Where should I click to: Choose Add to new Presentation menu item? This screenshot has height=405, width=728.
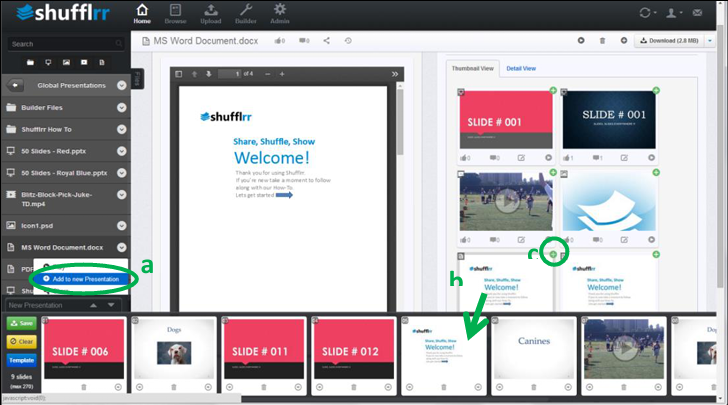point(81,279)
